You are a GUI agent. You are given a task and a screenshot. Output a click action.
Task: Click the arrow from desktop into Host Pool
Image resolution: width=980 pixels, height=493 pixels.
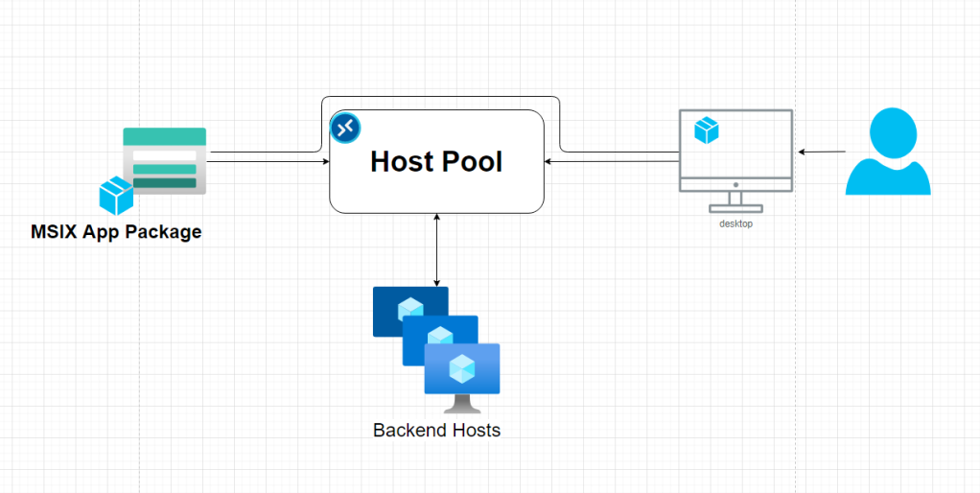point(611,162)
